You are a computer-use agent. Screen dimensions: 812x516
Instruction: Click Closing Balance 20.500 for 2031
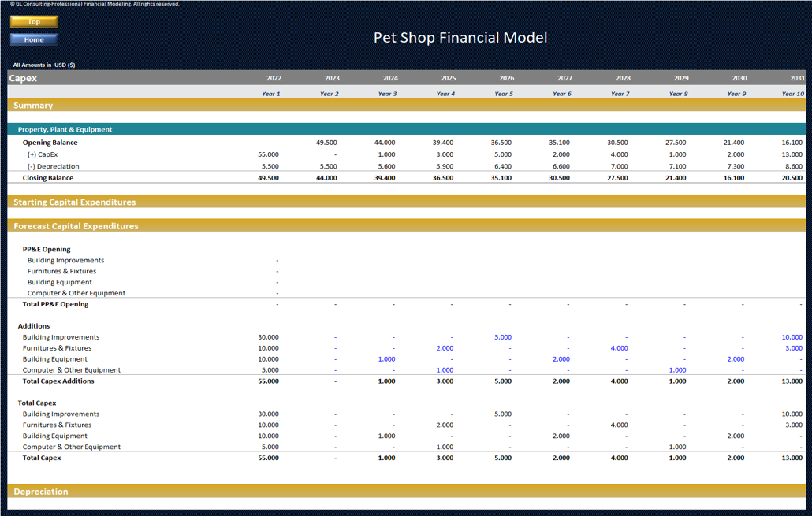pyautogui.click(x=792, y=177)
